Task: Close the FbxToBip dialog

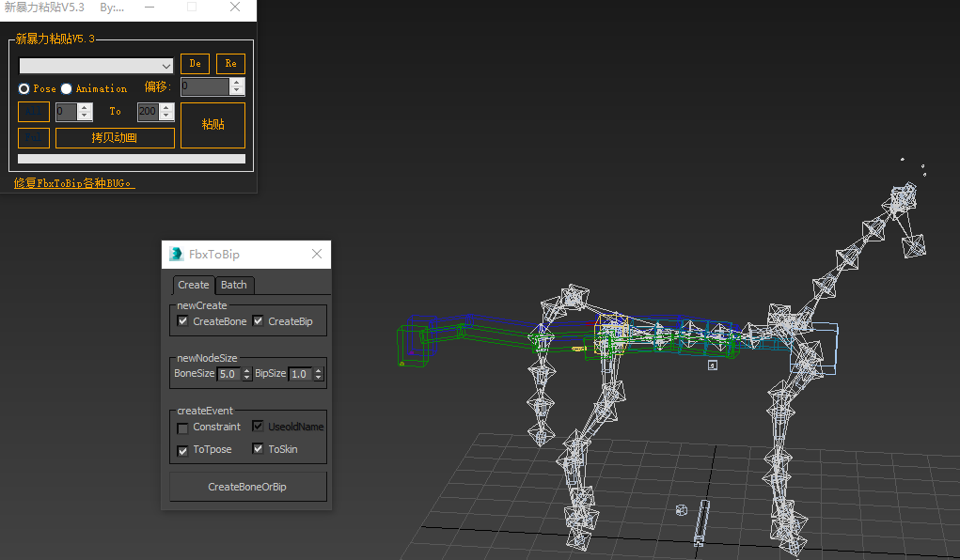Action: (x=317, y=255)
